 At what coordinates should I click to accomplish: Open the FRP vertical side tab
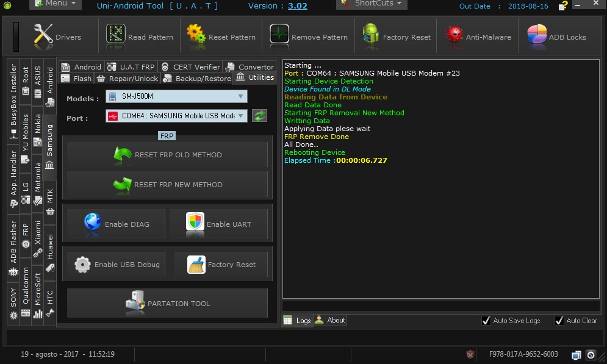point(26,235)
